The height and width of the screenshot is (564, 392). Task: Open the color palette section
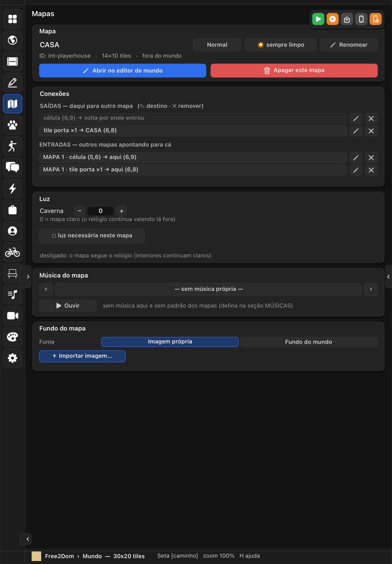[13, 337]
